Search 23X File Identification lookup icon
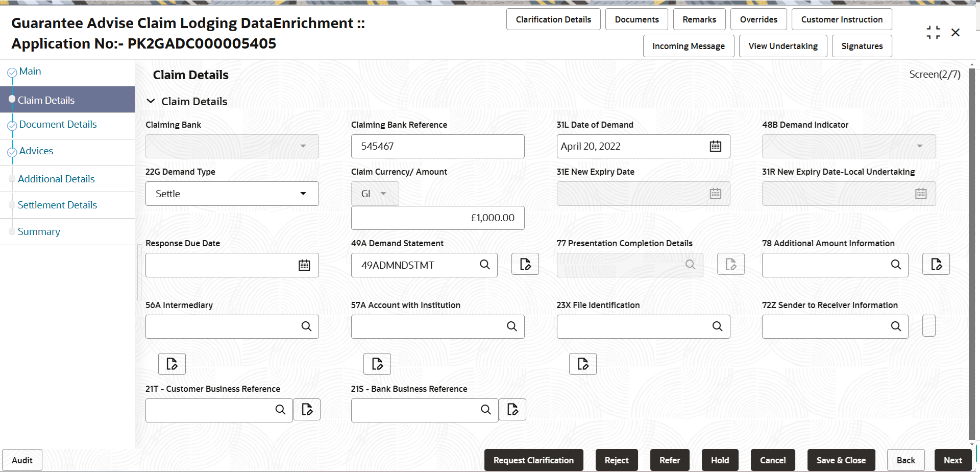Screen dimensions: 980x472 tap(717, 326)
